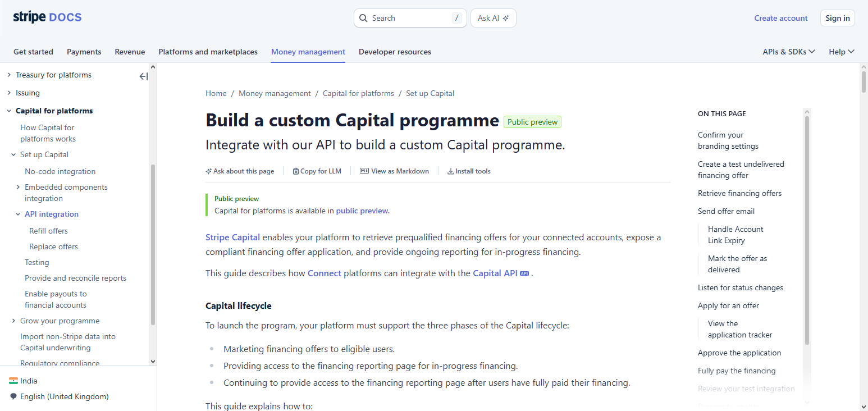Collapse Capital for platforms section
Screen dimensions: 868x411
(x=9, y=111)
